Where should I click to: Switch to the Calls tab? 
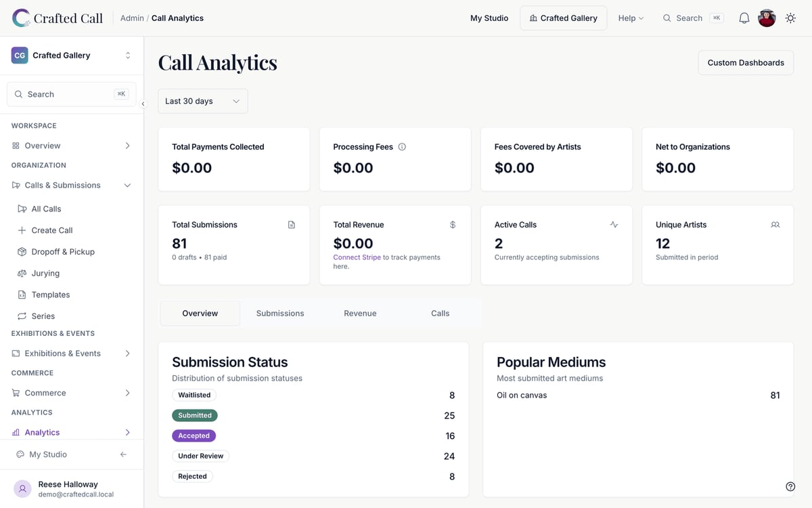click(441, 314)
